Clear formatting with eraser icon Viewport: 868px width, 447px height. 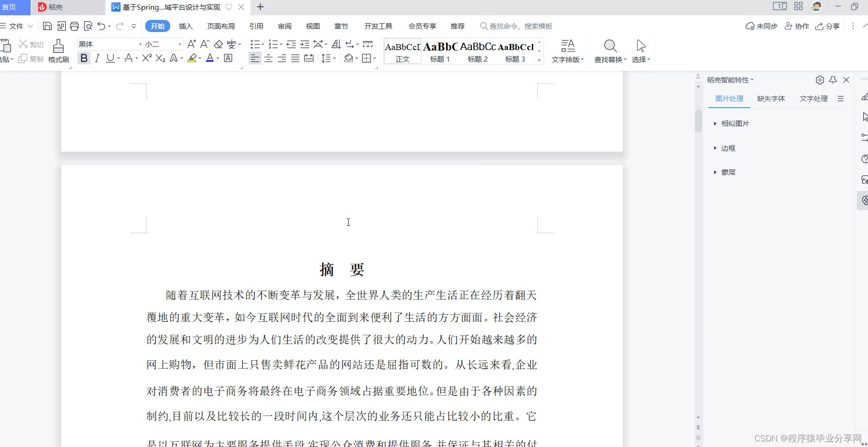218,44
